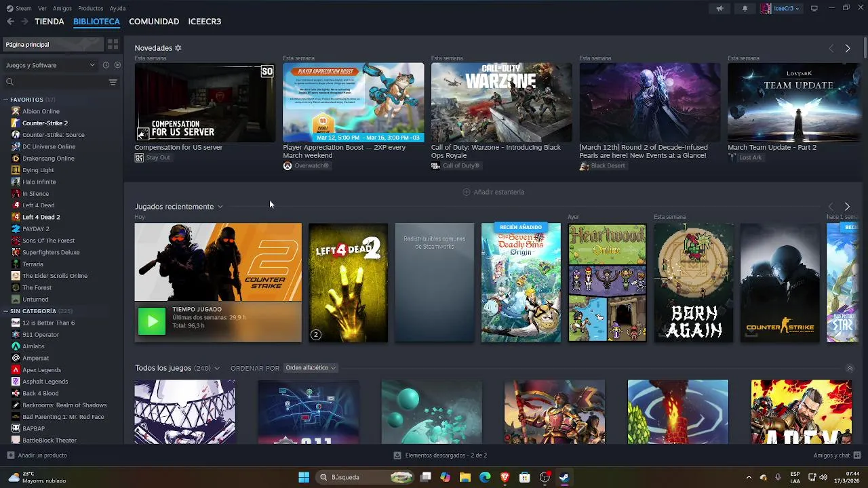Select Left 4 Dead 2 in sidebar
The image size is (868, 488).
pyautogui.click(x=41, y=217)
